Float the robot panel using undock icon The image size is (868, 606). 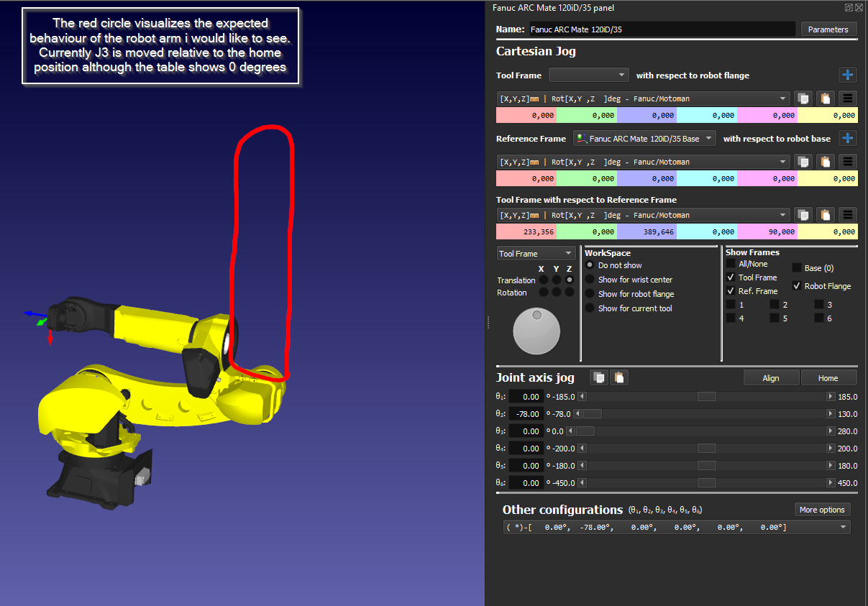[849, 7]
